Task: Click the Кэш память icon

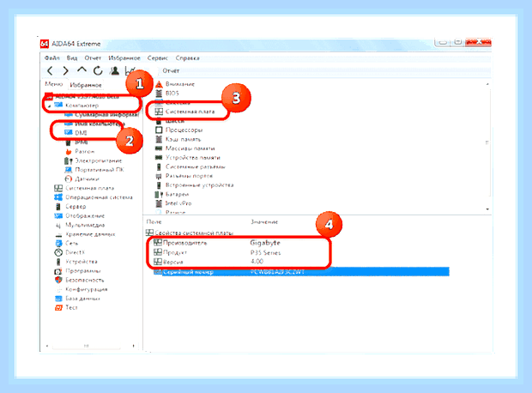Action: [x=159, y=139]
